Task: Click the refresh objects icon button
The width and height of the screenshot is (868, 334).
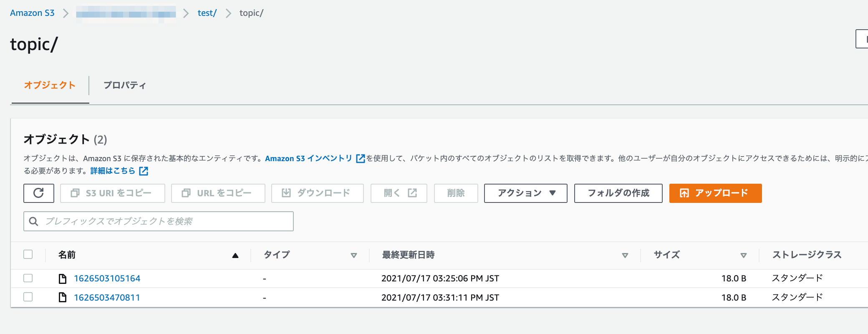Action: 39,193
